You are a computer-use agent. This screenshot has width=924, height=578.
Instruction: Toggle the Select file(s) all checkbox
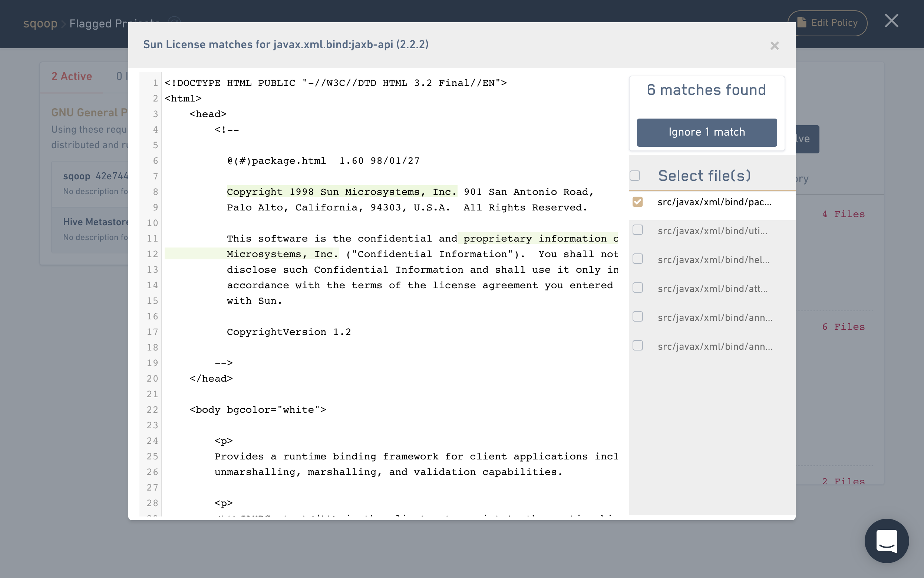point(635,176)
